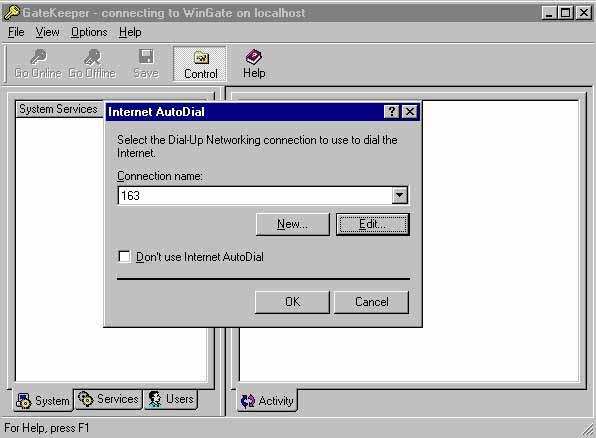Expand the Connection name dropdown arrow
596x438 pixels.
[399, 195]
